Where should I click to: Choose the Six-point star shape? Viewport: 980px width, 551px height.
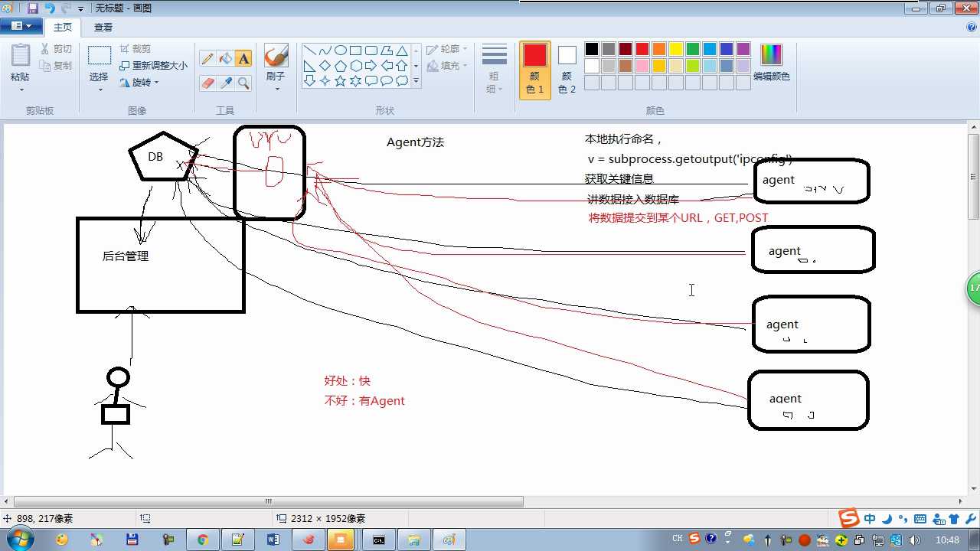[x=355, y=81]
